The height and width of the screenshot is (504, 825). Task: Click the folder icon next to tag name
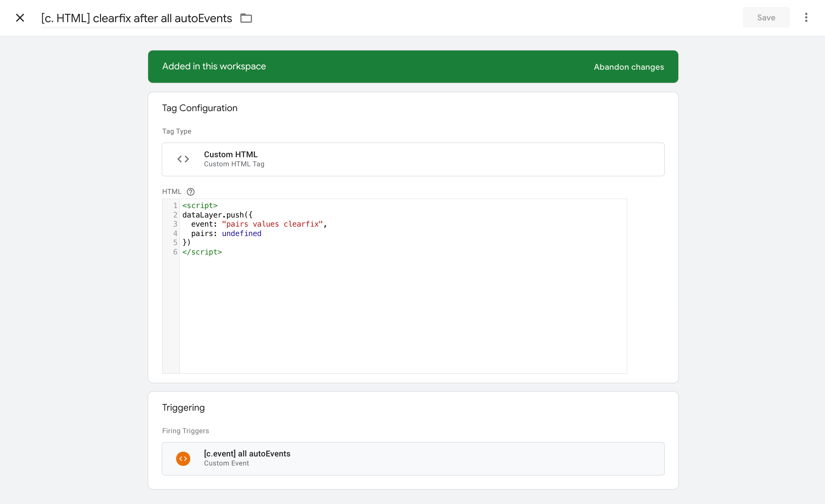(x=246, y=18)
